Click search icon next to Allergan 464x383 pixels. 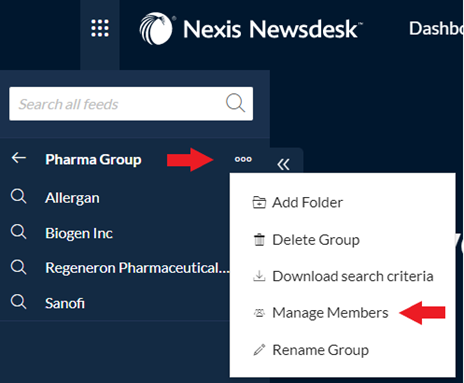[18, 196]
